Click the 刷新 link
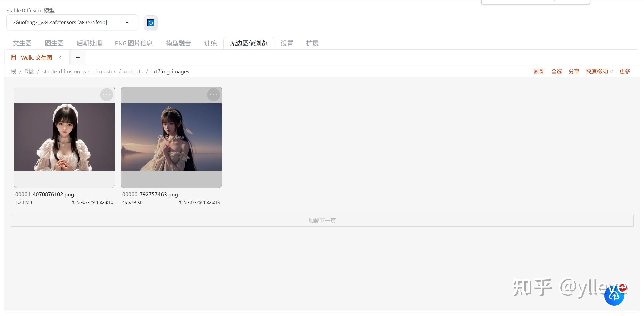The height and width of the screenshot is (316, 644). [x=539, y=72]
